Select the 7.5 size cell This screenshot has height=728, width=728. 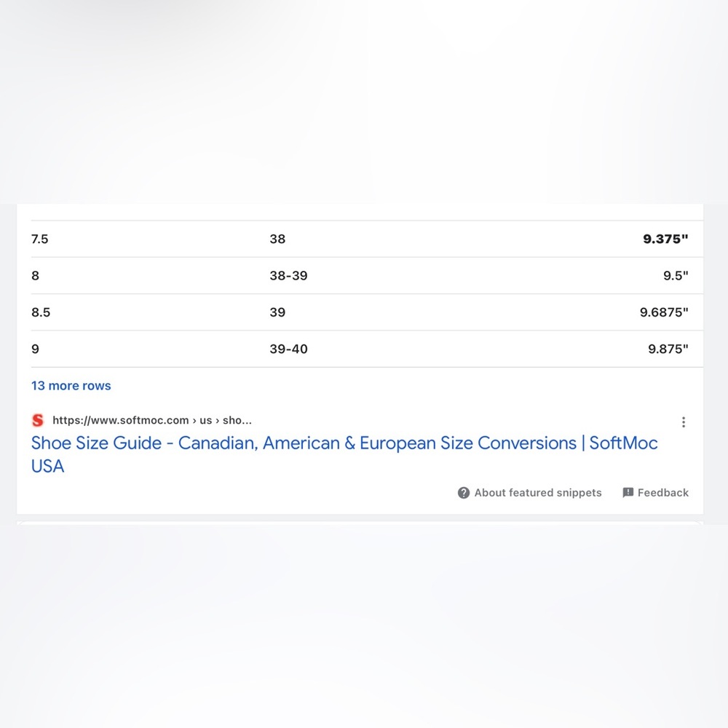point(40,239)
